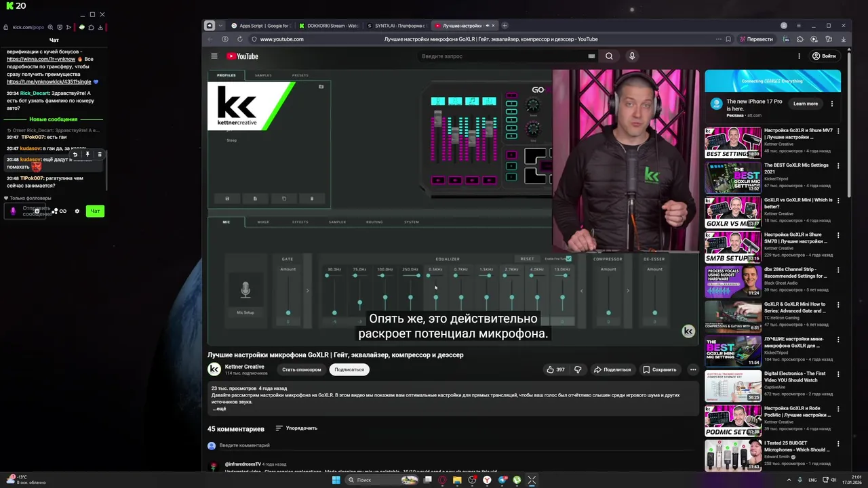Expand the video description with ...ещё

tap(219, 409)
